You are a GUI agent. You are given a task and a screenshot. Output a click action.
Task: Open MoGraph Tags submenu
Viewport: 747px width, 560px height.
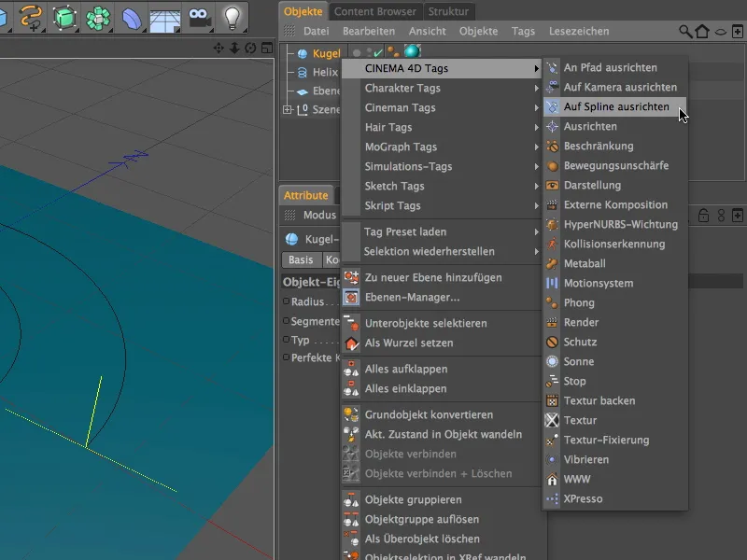tap(441, 147)
